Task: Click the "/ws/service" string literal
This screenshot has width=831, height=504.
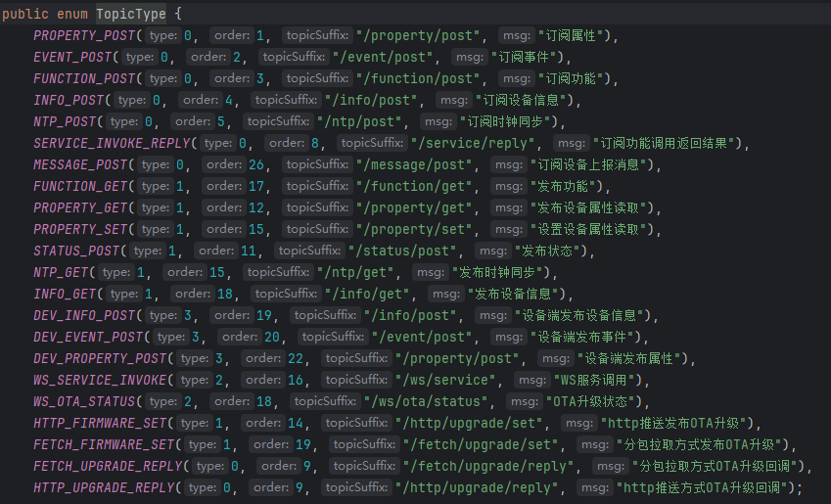Action: (445, 380)
